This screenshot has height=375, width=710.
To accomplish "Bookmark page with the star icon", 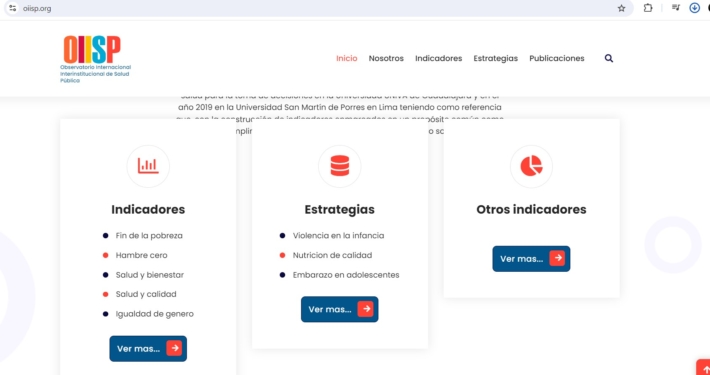I will [621, 8].
